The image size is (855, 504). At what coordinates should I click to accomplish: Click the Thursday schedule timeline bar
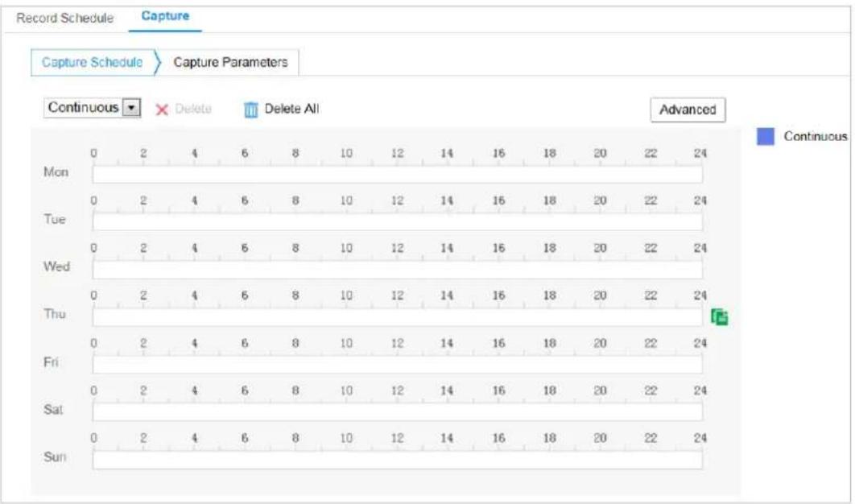click(x=398, y=317)
